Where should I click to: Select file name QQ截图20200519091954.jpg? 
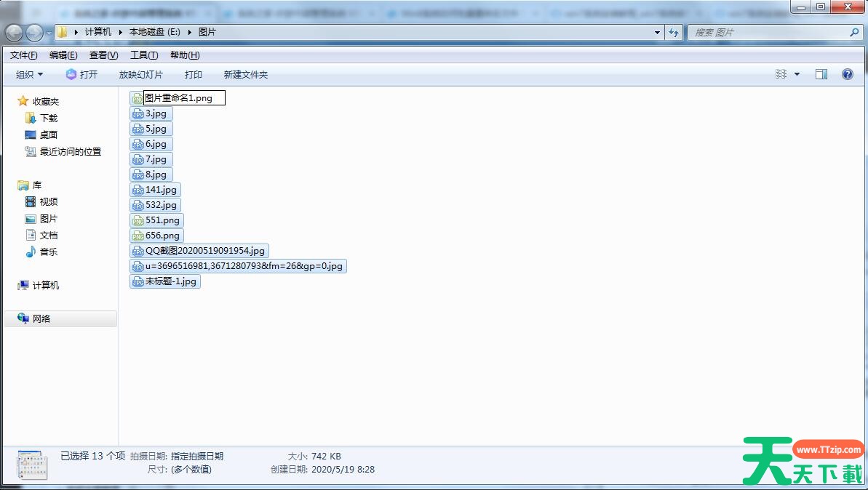click(x=205, y=251)
